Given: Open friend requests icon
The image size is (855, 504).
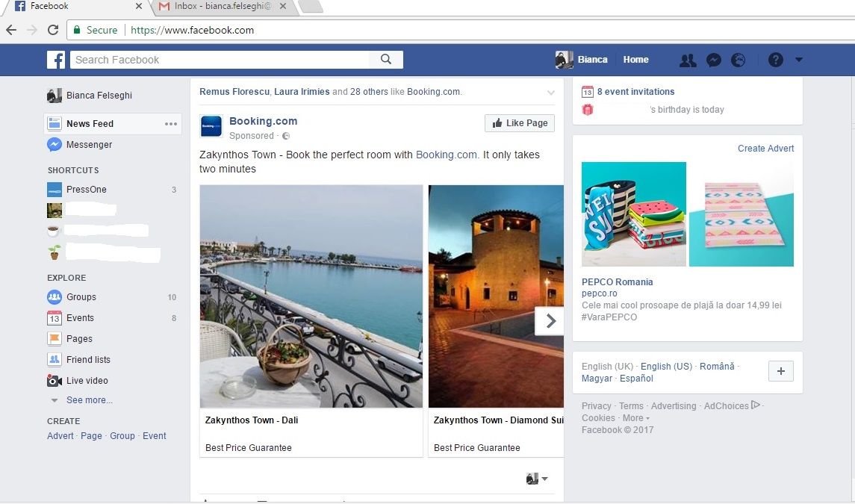Looking at the screenshot, I should (x=688, y=60).
